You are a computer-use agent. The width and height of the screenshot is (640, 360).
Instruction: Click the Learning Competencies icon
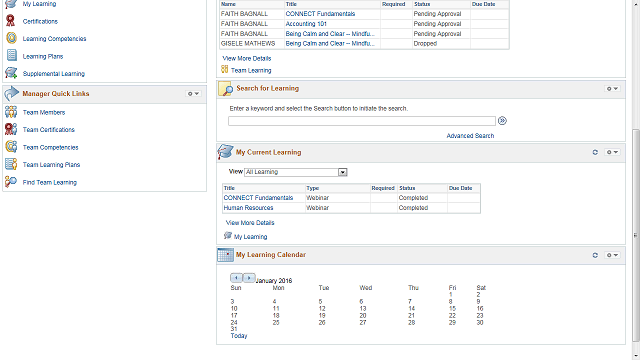(11, 38)
